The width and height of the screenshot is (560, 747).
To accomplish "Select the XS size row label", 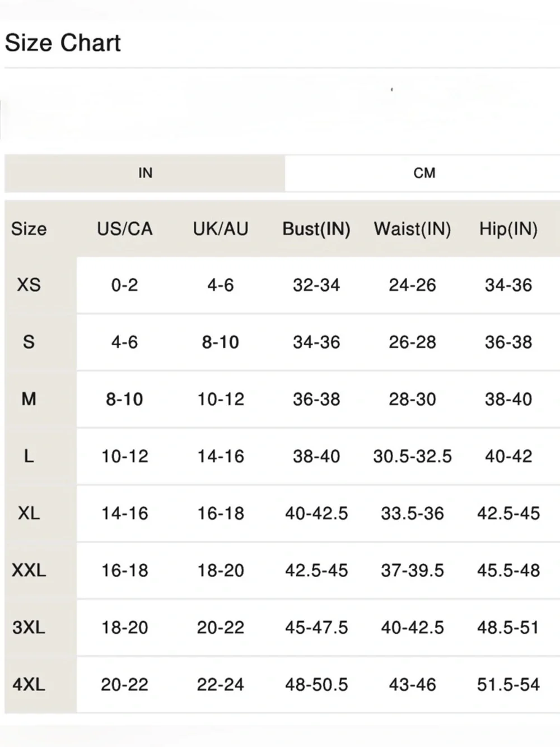I will coord(29,285).
